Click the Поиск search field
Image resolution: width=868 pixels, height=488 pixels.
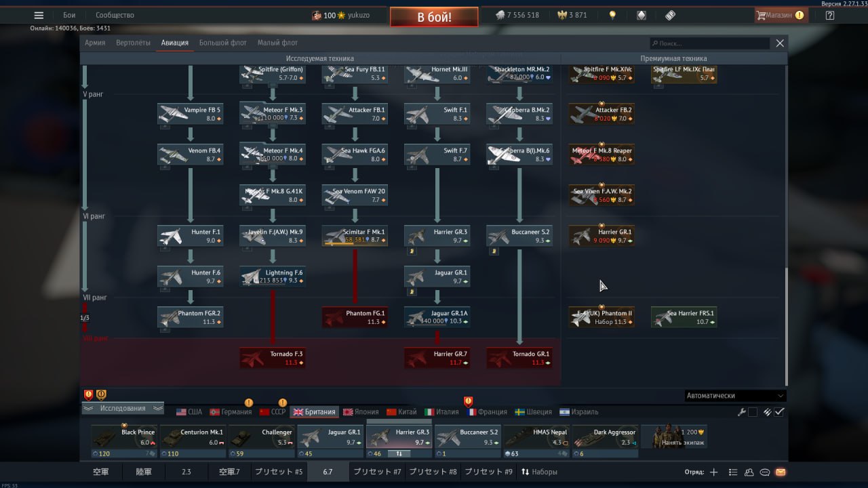coord(709,43)
